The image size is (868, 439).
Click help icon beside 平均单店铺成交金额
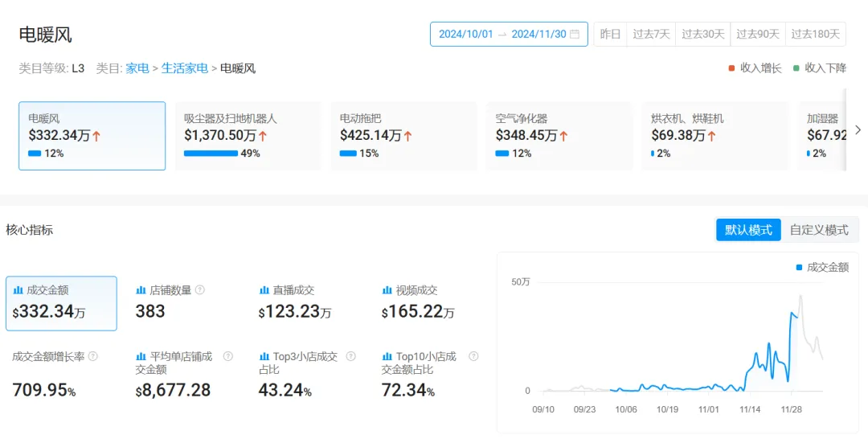pyautogui.click(x=228, y=356)
